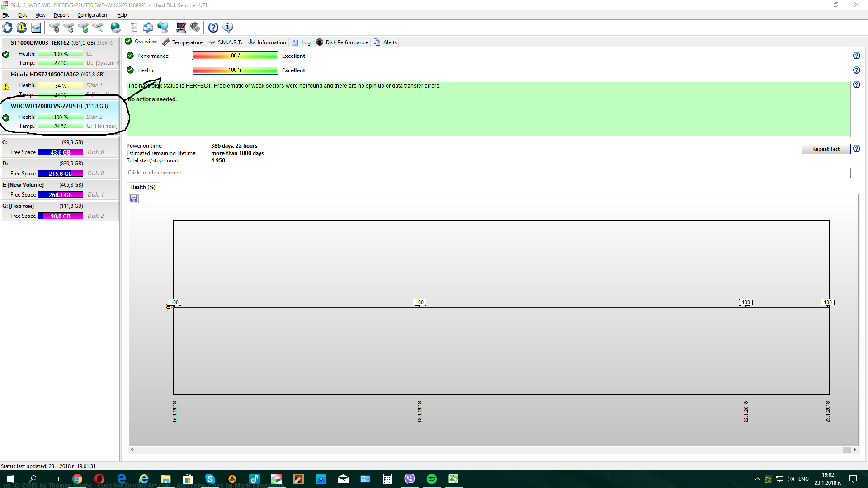The width and height of the screenshot is (868, 488).
Task: Open Google Chrome from the taskbar
Action: tap(77, 479)
